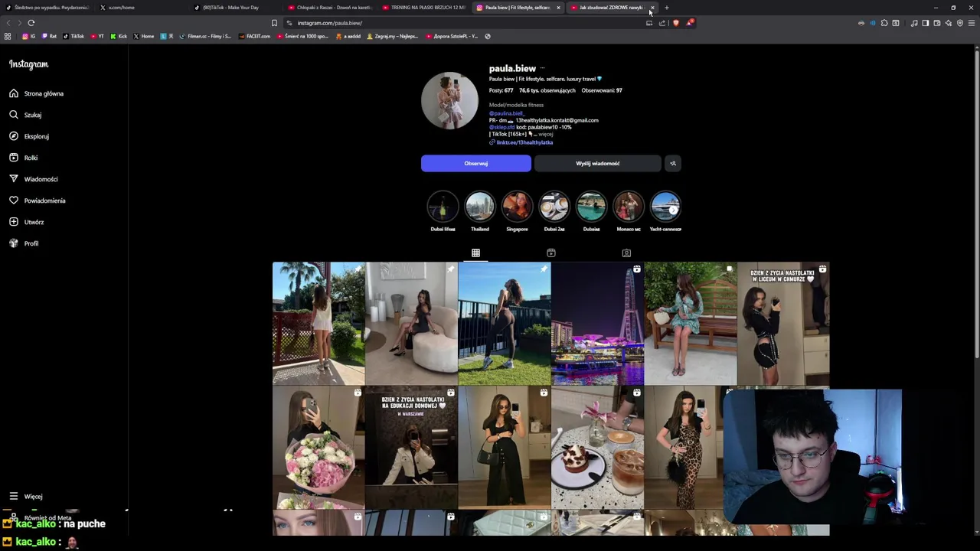Open flower bouquet mirror selfie post
Image resolution: width=980 pixels, height=551 pixels.
point(318,447)
